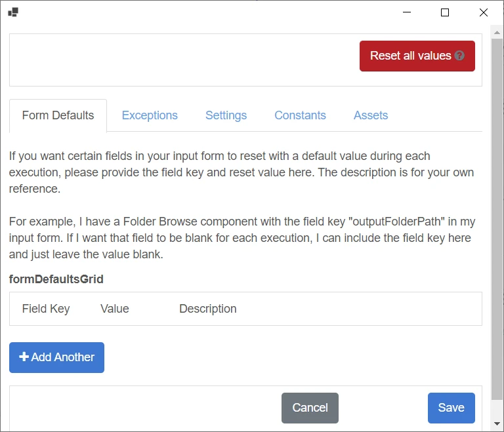Click the app icon in title bar
The width and height of the screenshot is (504, 432).
[x=13, y=12]
